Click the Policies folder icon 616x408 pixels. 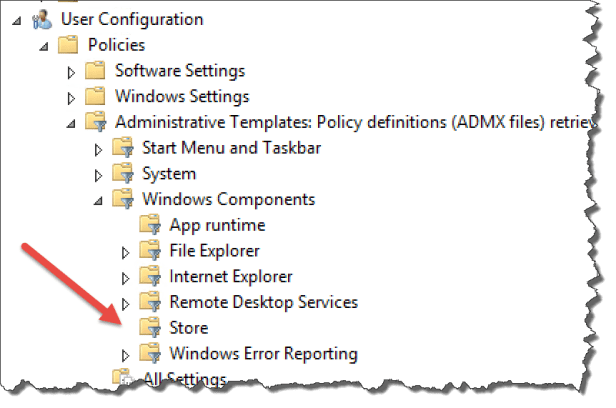(68, 45)
